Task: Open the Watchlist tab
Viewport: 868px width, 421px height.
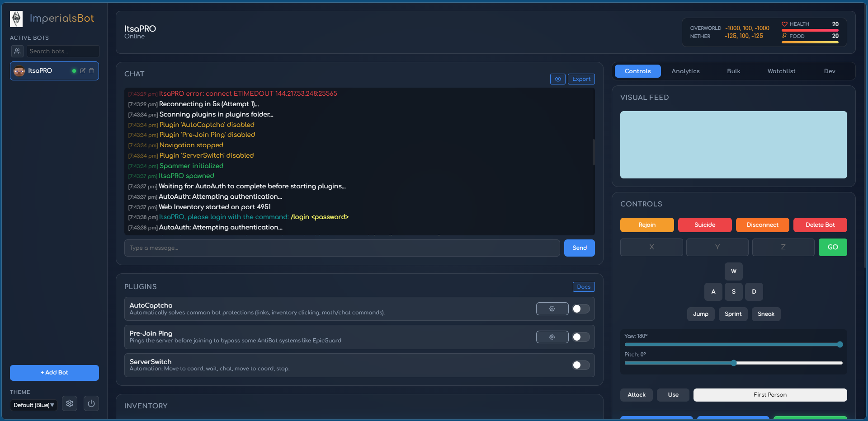Action: click(781, 71)
